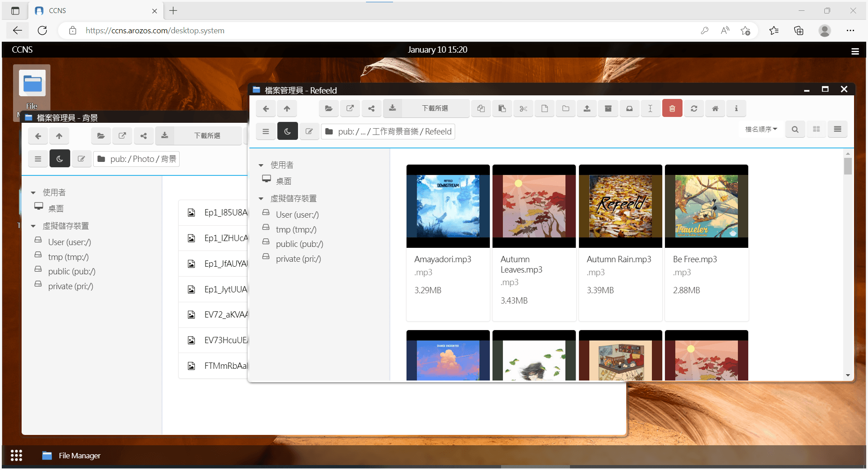Click the magnifier search icon

795,130
